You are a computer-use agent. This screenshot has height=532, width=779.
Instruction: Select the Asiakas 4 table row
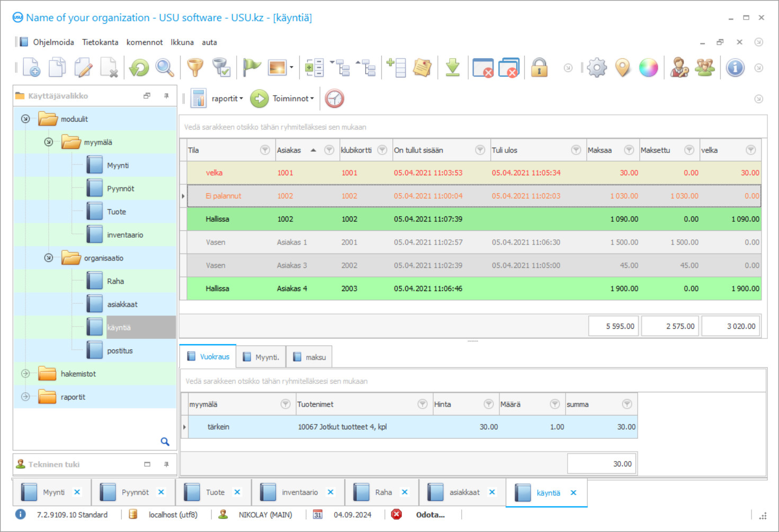coord(291,289)
